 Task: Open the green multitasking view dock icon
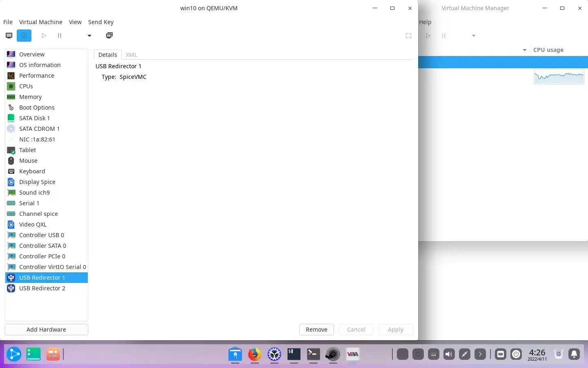click(x=33, y=354)
